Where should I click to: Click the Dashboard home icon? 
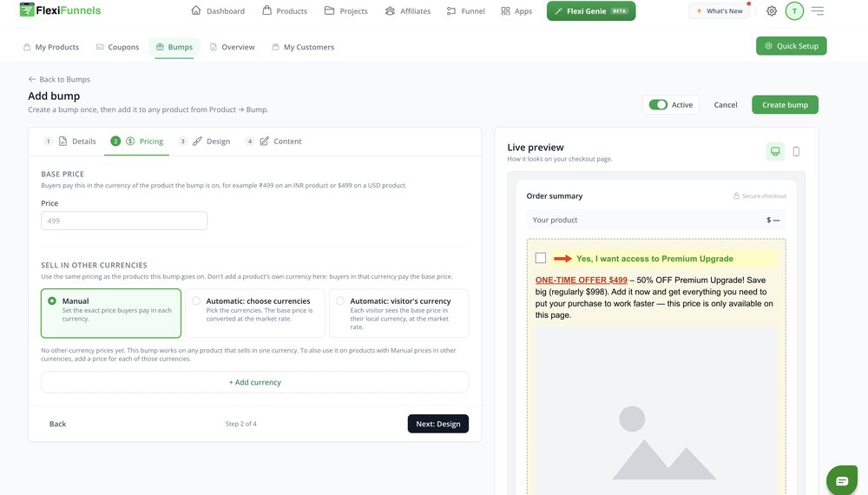[x=196, y=10]
